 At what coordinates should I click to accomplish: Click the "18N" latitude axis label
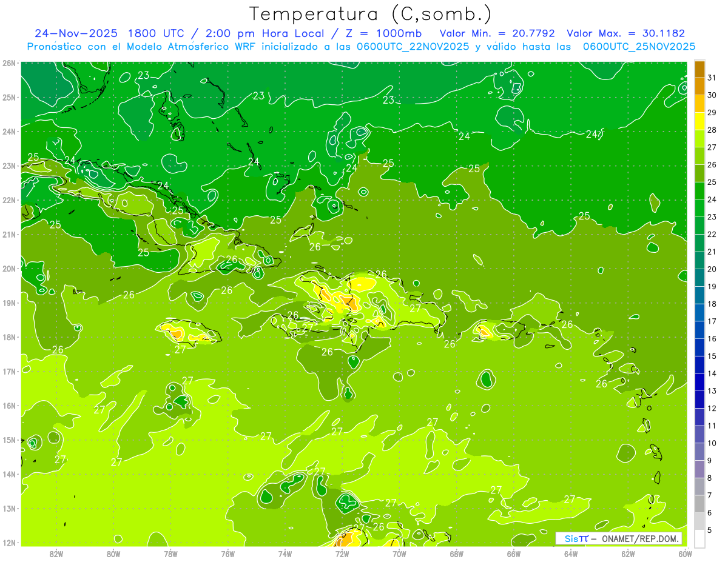8,337
